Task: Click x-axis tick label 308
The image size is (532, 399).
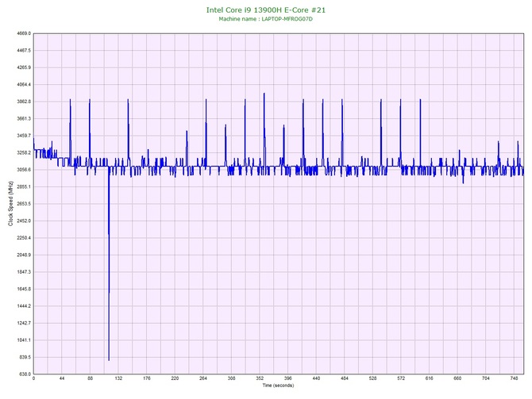Action: coord(231,378)
